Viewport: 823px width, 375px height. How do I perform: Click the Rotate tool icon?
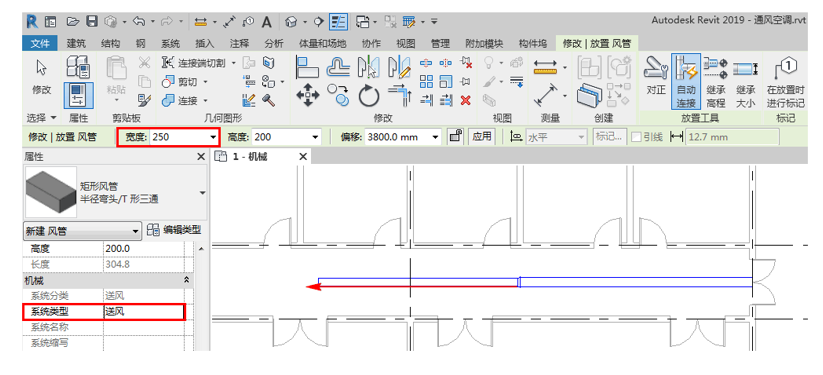click(x=368, y=96)
